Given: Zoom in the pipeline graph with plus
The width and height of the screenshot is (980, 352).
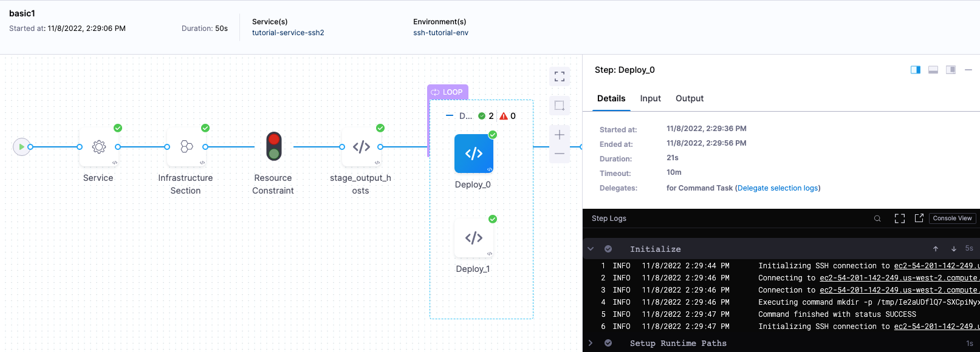Looking at the screenshot, I should 560,135.
